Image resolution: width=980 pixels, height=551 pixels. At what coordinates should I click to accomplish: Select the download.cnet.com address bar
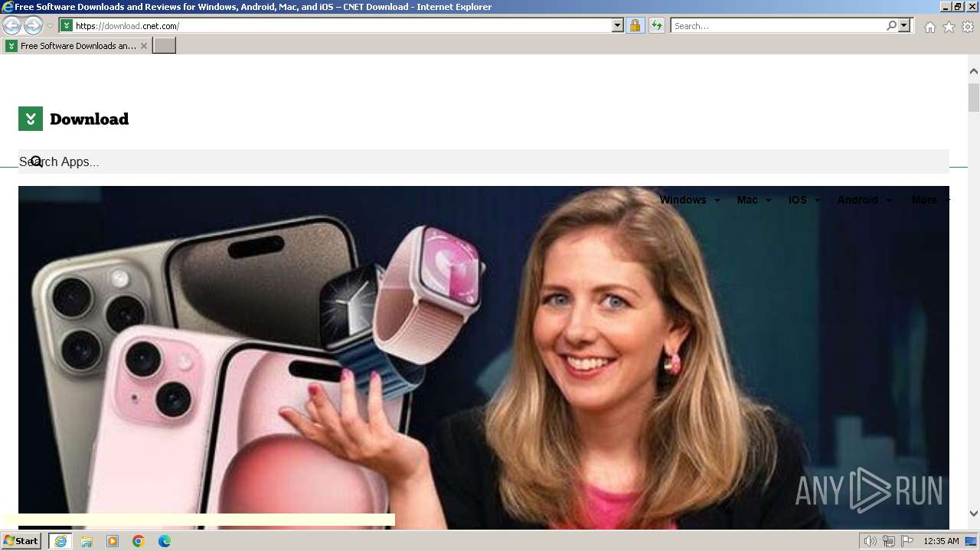[342, 26]
